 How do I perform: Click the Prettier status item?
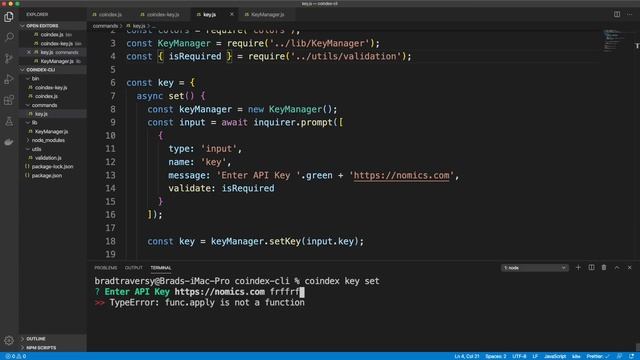click(598, 356)
